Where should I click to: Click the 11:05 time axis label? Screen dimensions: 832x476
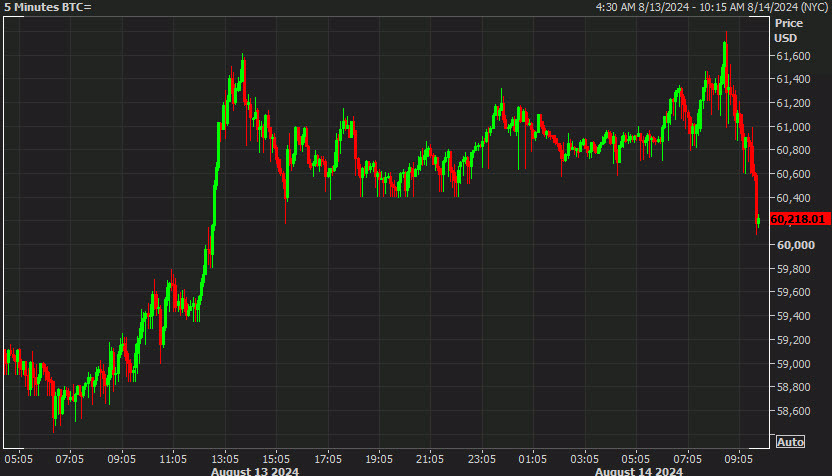[x=173, y=459]
